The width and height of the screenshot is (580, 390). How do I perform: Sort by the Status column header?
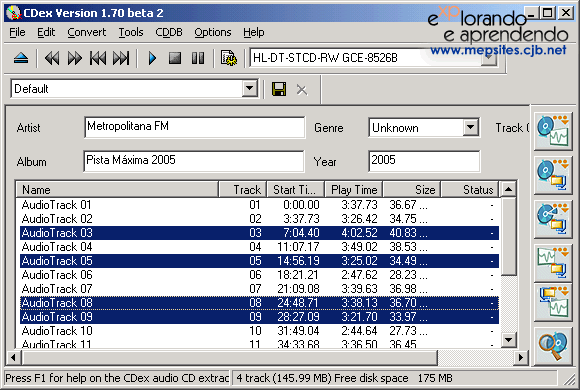470,190
